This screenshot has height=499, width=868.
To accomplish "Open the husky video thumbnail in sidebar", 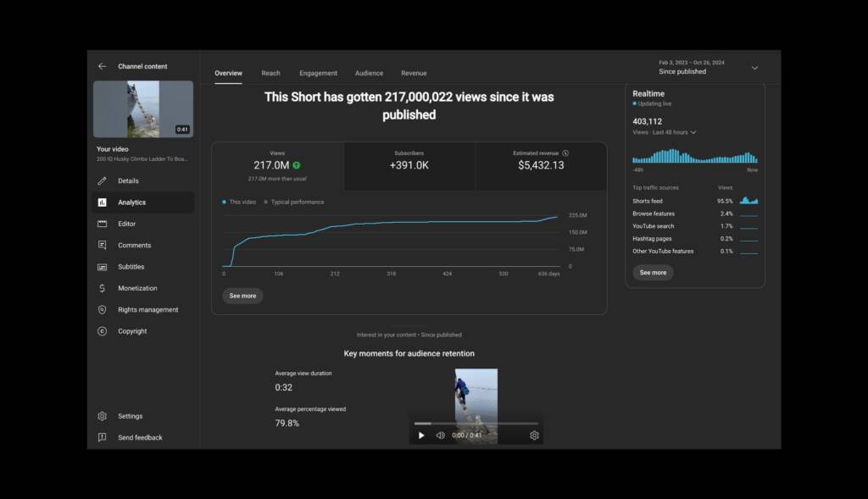I will [142, 108].
